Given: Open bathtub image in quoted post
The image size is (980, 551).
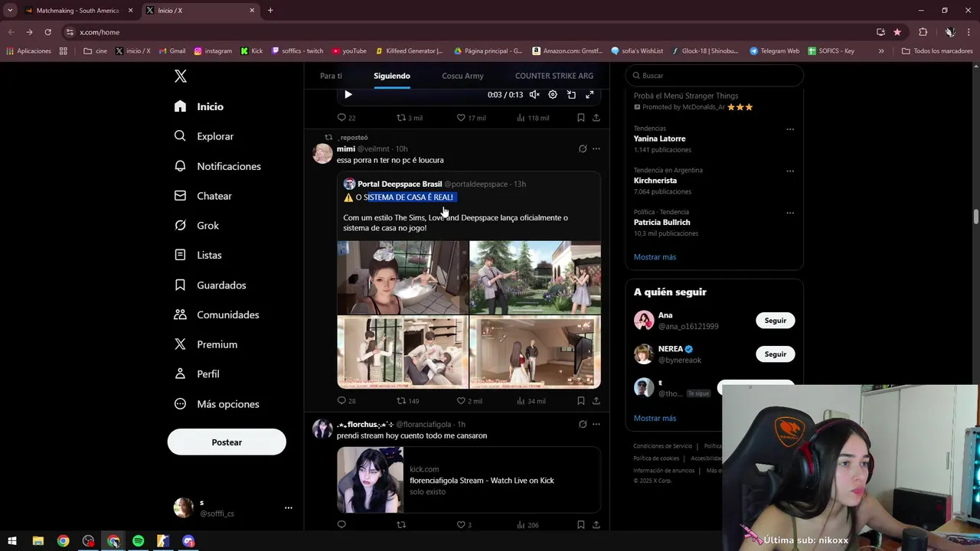Looking at the screenshot, I should tap(403, 277).
